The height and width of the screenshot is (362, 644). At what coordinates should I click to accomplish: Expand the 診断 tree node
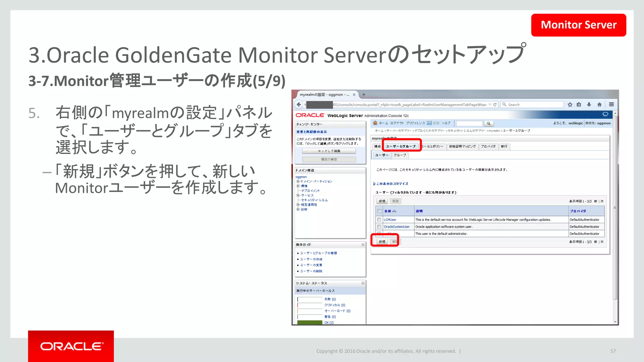point(298,209)
